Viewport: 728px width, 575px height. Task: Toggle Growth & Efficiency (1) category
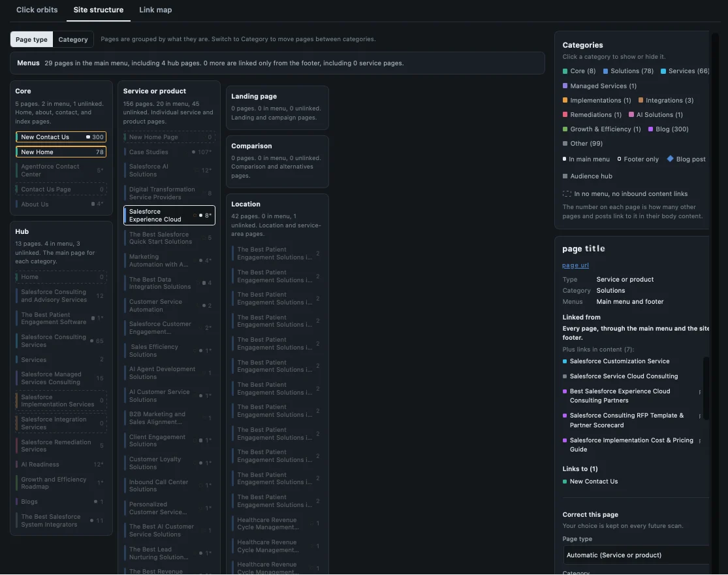(602, 129)
